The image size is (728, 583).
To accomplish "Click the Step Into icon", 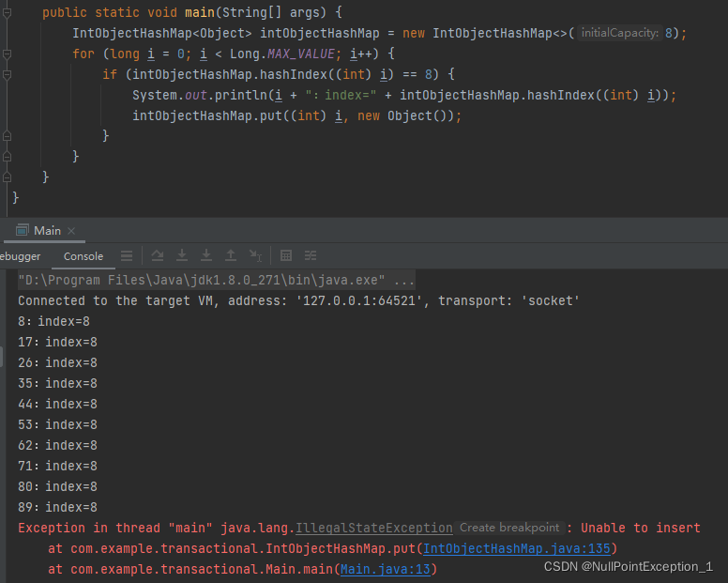I will (x=182, y=255).
